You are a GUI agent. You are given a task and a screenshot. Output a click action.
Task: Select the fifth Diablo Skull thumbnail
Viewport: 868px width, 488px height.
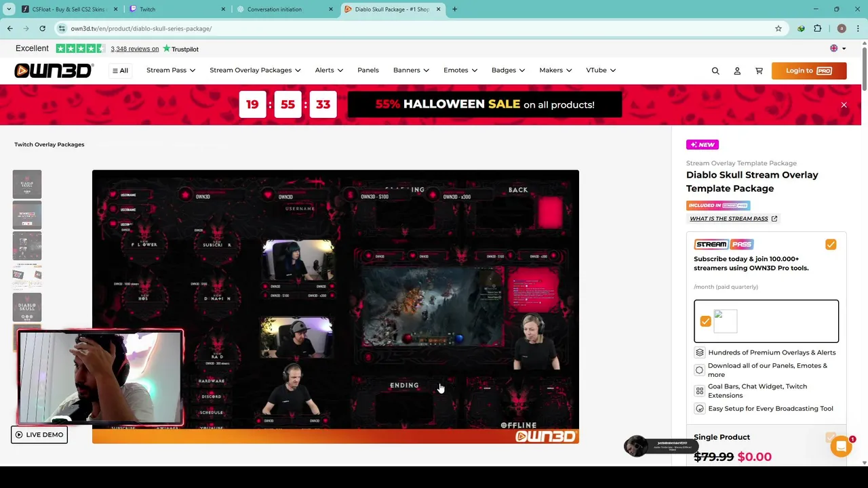[x=27, y=308]
